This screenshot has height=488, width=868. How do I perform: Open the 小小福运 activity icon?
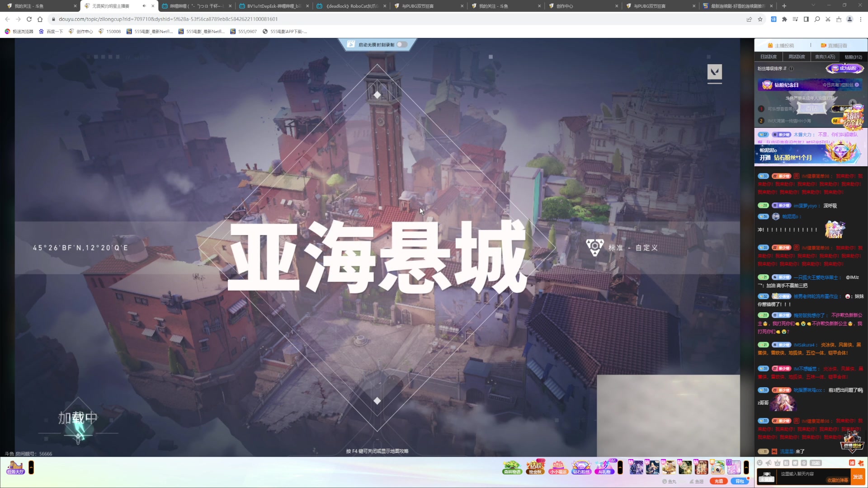(558, 468)
